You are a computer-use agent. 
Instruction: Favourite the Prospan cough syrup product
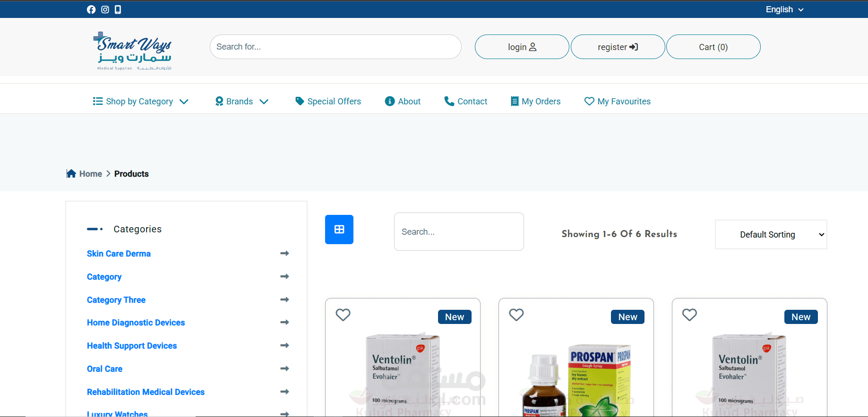tap(516, 315)
